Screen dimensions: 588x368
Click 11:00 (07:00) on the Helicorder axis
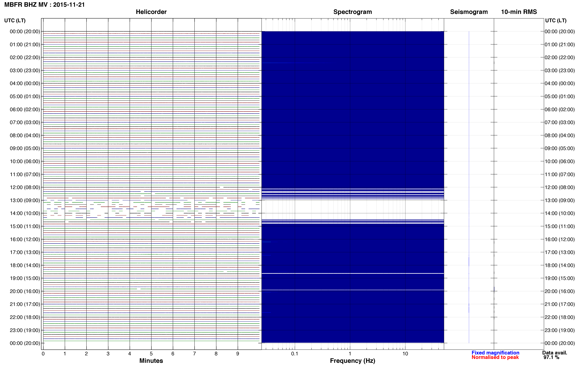click(x=25, y=174)
